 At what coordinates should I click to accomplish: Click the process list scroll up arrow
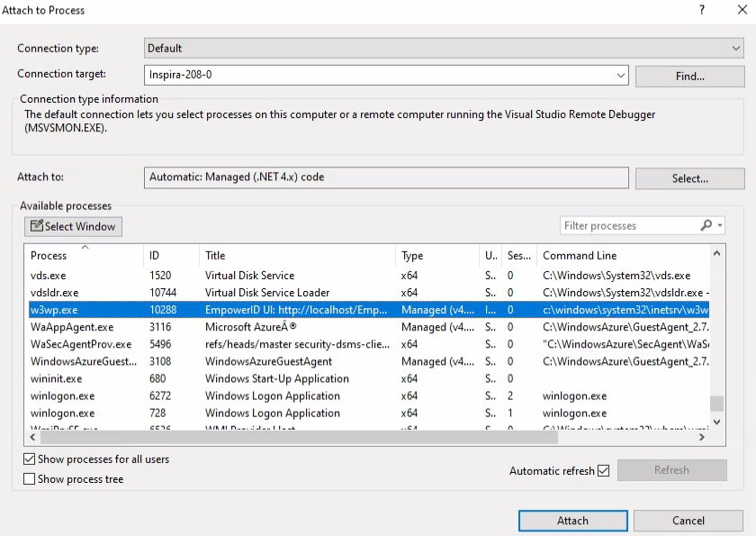point(717,253)
